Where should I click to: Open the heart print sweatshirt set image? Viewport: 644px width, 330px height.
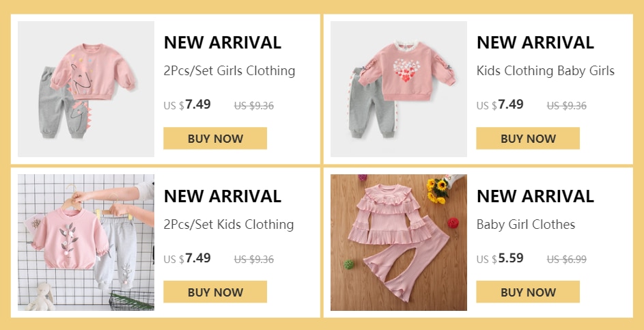click(398, 90)
